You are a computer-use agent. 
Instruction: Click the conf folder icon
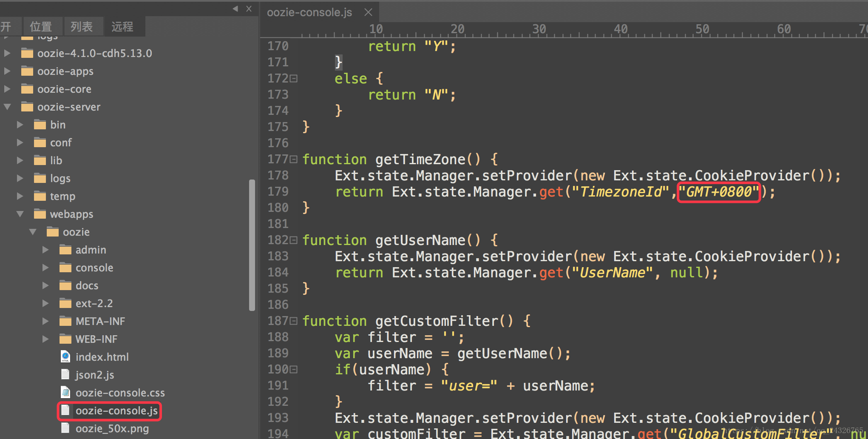(x=40, y=143)
